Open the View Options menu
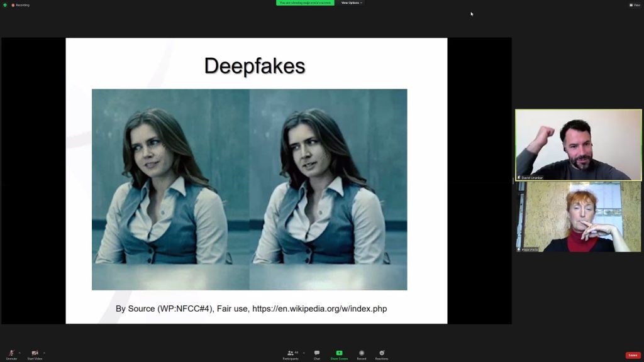Viewport: 644px width, 362px height. [351, 3]
